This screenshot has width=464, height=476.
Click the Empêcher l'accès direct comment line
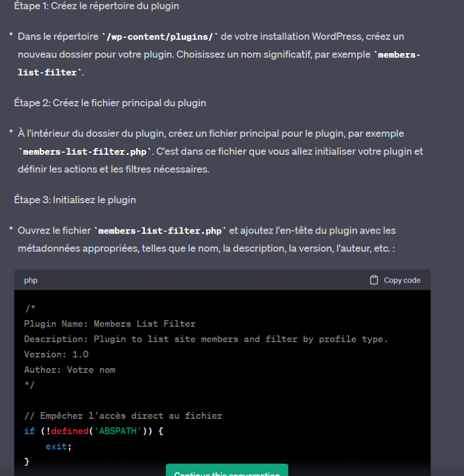123,416
